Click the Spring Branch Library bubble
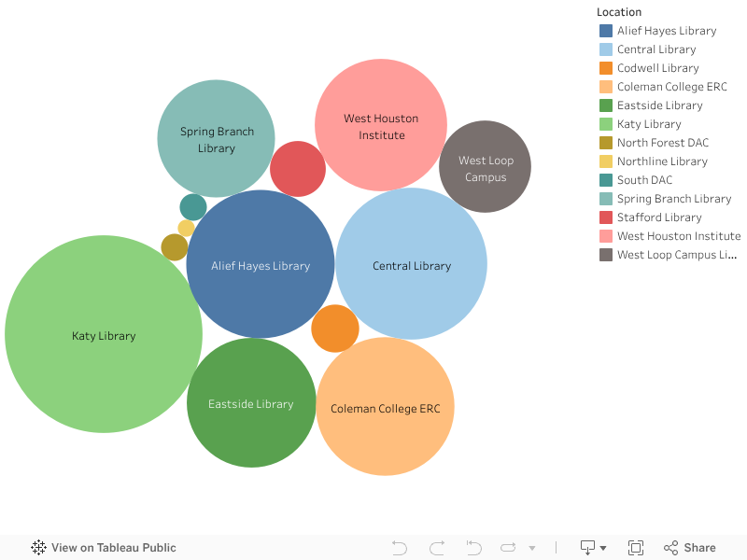The width and height of the screenshot is (747, 560). (216, 138)
